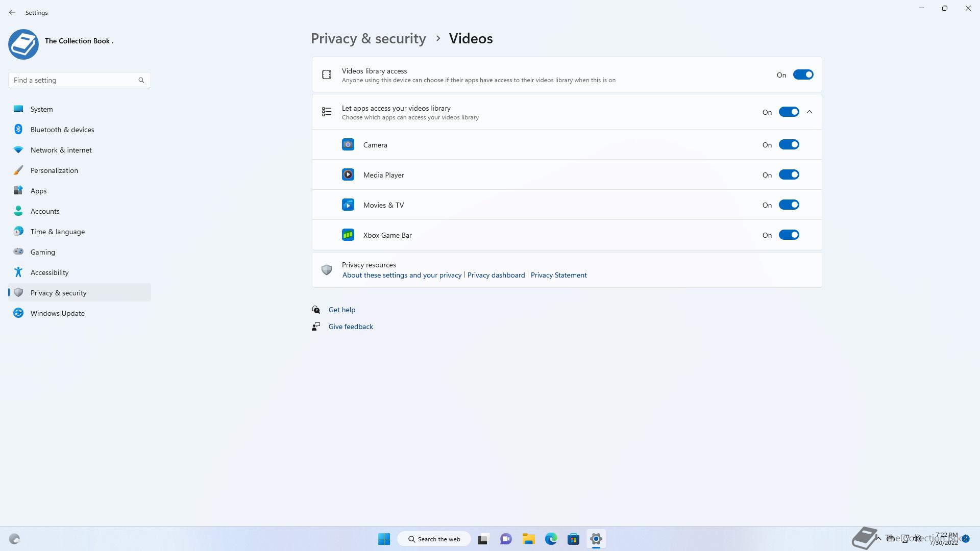Show hidden icons in system tray
The height and width of the screenshot is (551, 980).
click(878, 538)
